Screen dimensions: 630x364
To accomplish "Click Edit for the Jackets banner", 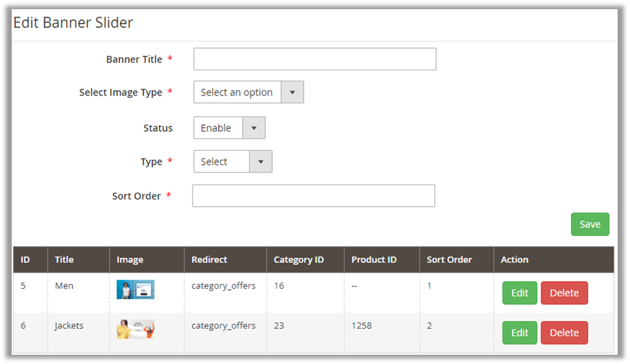I will coord(519,333).
